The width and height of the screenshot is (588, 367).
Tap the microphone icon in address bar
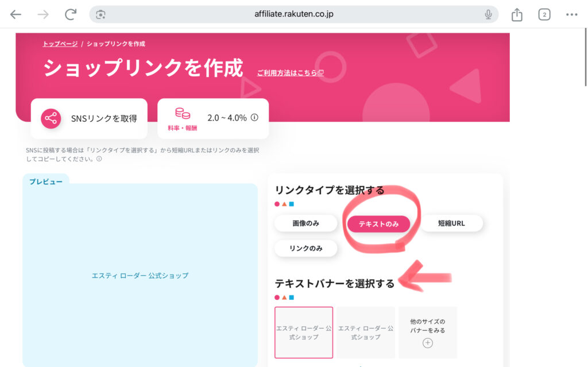(x=488, y=14)
